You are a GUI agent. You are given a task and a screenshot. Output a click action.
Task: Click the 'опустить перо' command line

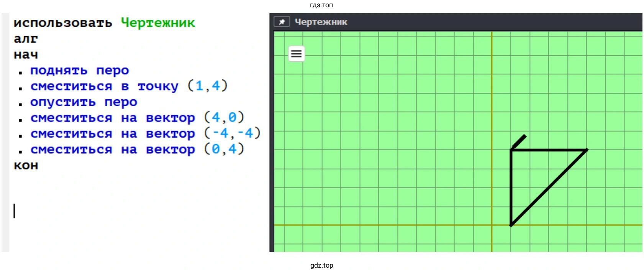click(83, 102)
